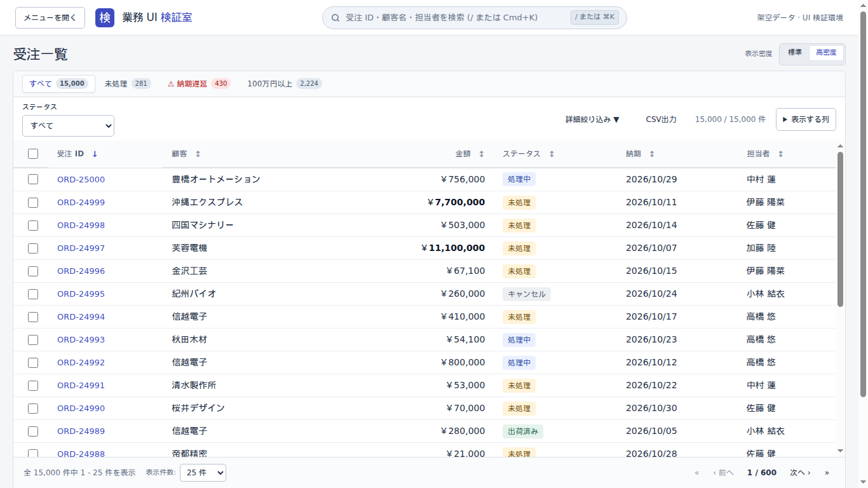The width and height of the screenshot is (868, 488).
Task: Check the row for ORD-24999
Action: pyautogui.click(x=33, y=203)
